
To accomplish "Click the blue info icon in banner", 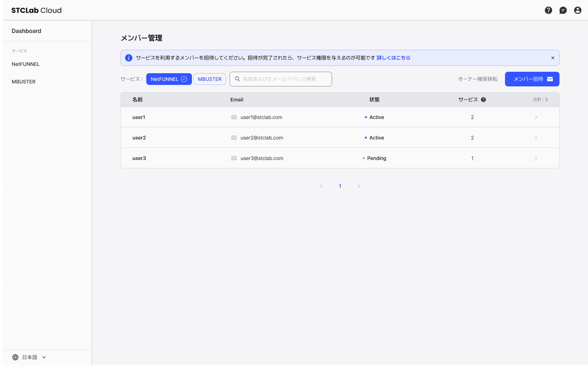I will (x=129, y=58).
